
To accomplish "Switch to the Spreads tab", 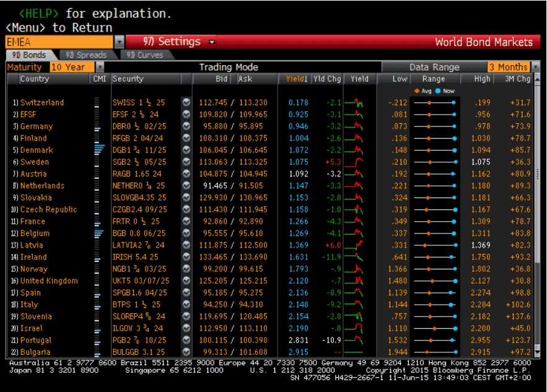I will (x=82, y=55).
